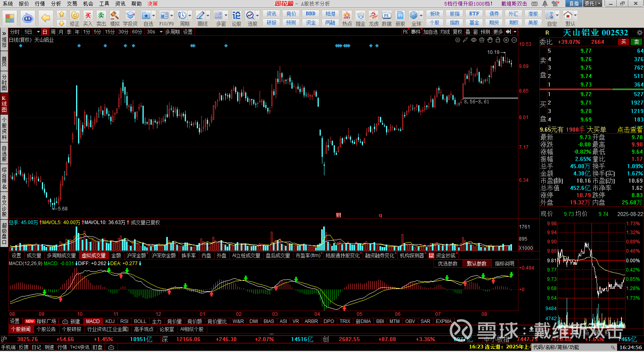Open the AI robot assistant icon
The width and height of the screenshot is (644, 352).
tap(27, 18)
